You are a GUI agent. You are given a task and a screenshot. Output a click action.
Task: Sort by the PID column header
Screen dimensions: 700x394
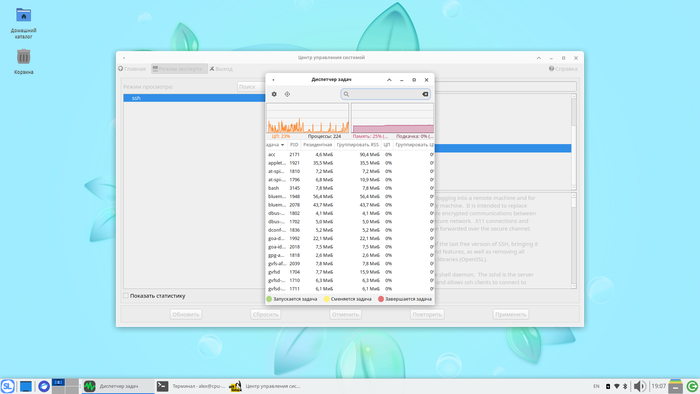[x=294, y=145]
